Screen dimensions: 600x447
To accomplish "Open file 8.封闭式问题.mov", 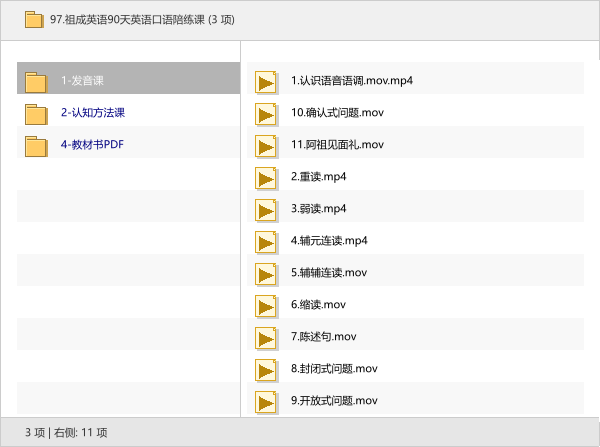I will pos(334,369).
